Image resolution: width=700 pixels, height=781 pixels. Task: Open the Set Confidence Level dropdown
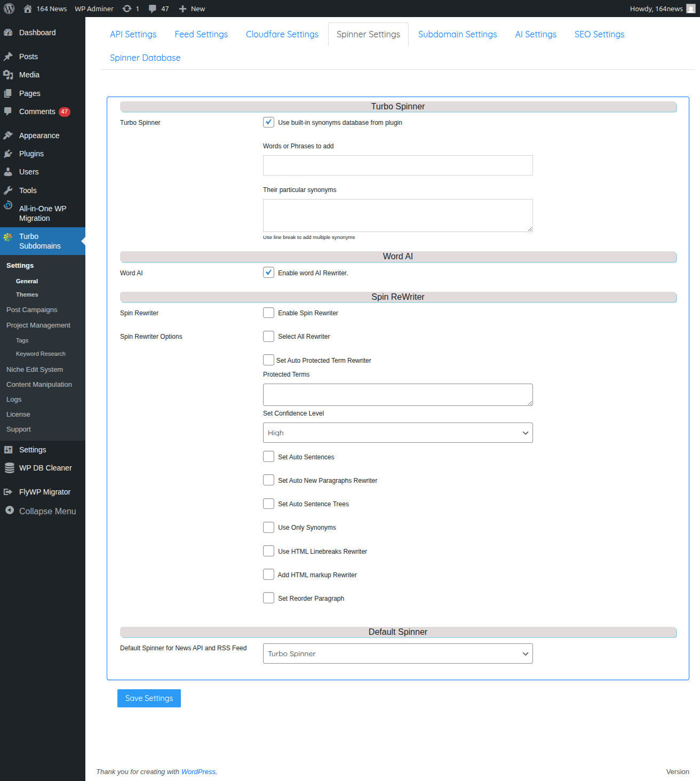coord(397,433)
